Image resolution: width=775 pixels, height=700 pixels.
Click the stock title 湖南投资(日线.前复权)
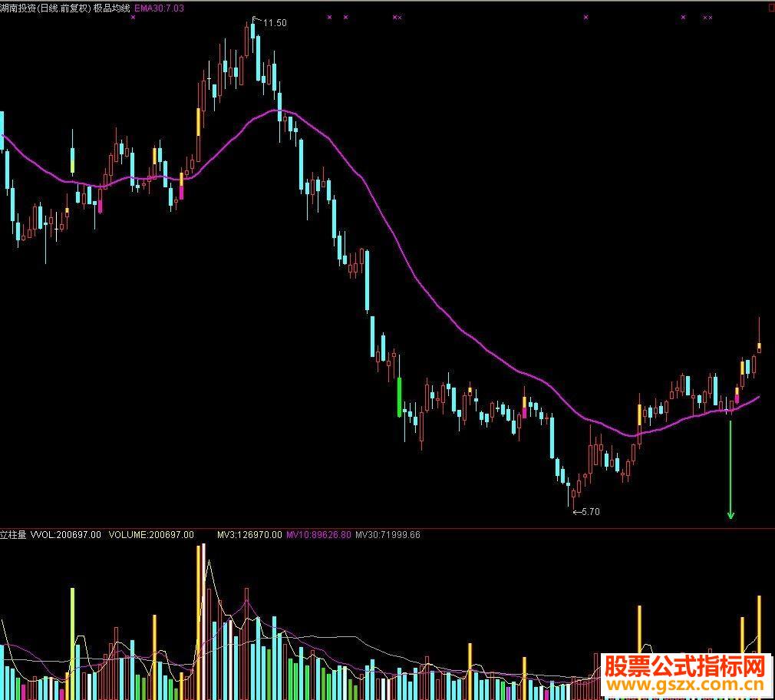point(45,8)
